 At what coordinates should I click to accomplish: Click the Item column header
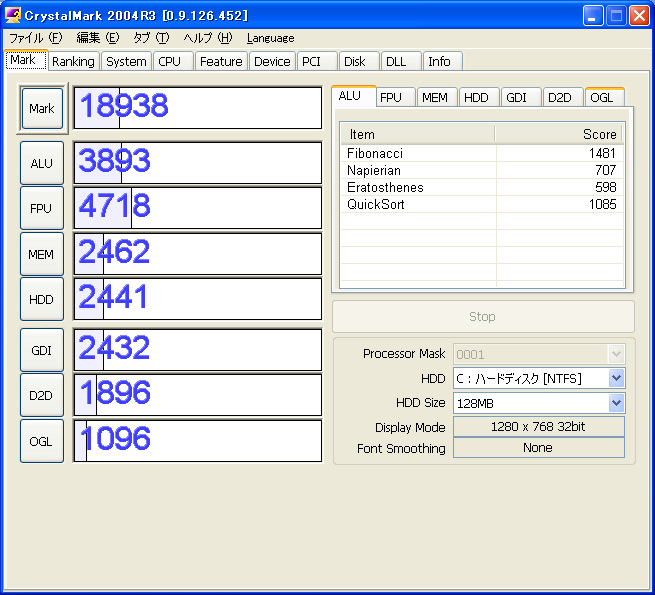click(418, 135)
